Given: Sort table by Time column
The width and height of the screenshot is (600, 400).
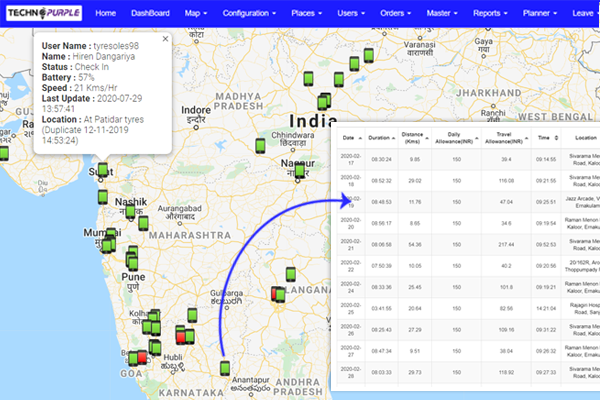Looking at the screenshot, I should [546, 138].
